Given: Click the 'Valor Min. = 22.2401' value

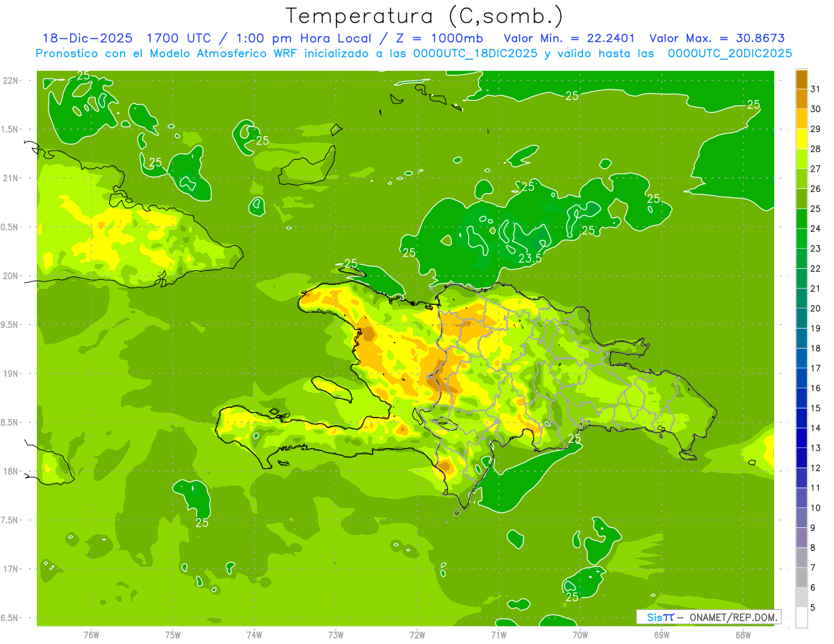Looking at the screenshot, I should tap(570, 39).
